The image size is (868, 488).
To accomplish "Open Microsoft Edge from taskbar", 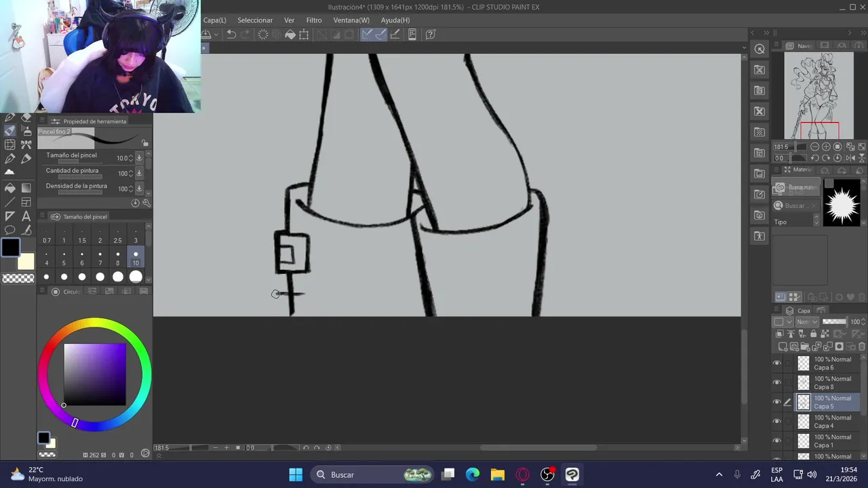I will click(x=473, y=474).
